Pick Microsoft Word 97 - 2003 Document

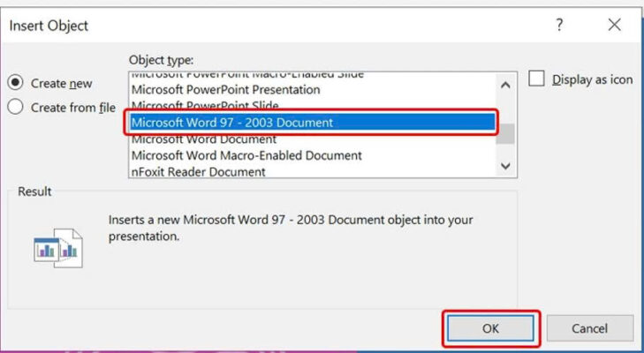click(312, 123)
